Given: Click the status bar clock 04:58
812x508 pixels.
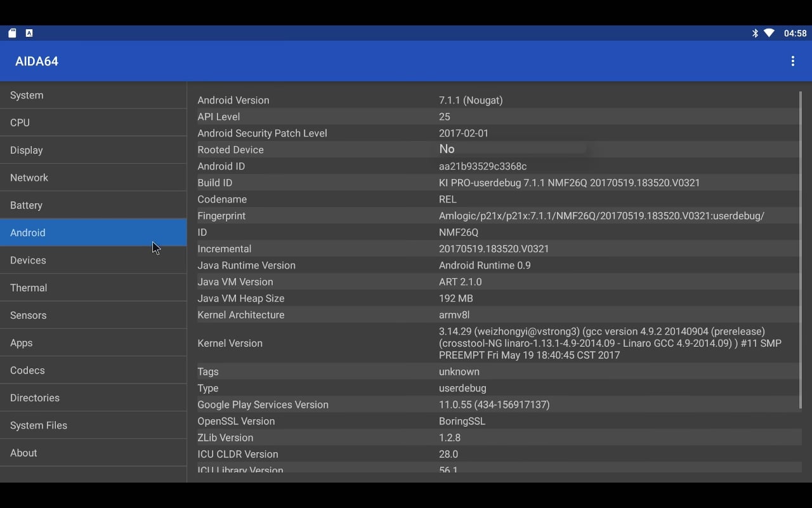Looking at the screenshot, I should [x=795, y=33].
